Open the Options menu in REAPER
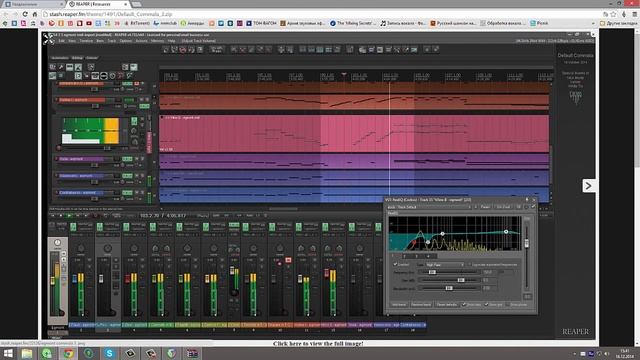Screen dimensions: 640x360 (126, 41)
